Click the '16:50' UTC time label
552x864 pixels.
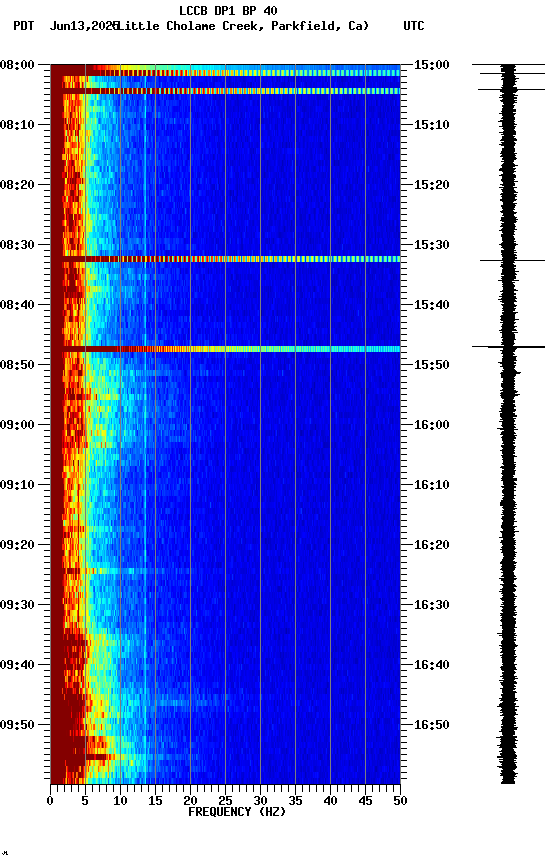tap(432, 725)
